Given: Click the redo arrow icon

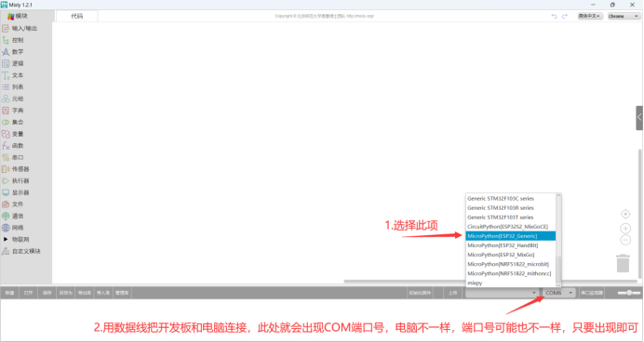Looking at the screenshot, I should pos(565,16).
